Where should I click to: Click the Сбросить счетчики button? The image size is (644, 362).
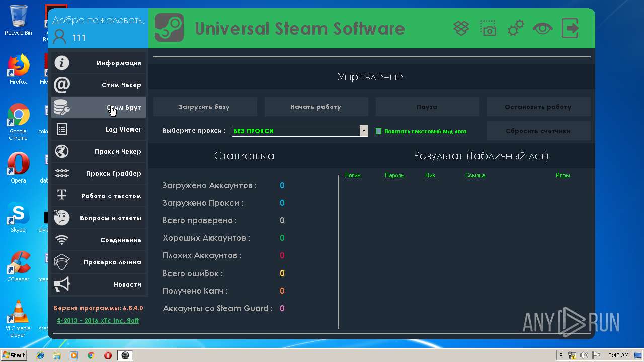click(x=538, y=131)
